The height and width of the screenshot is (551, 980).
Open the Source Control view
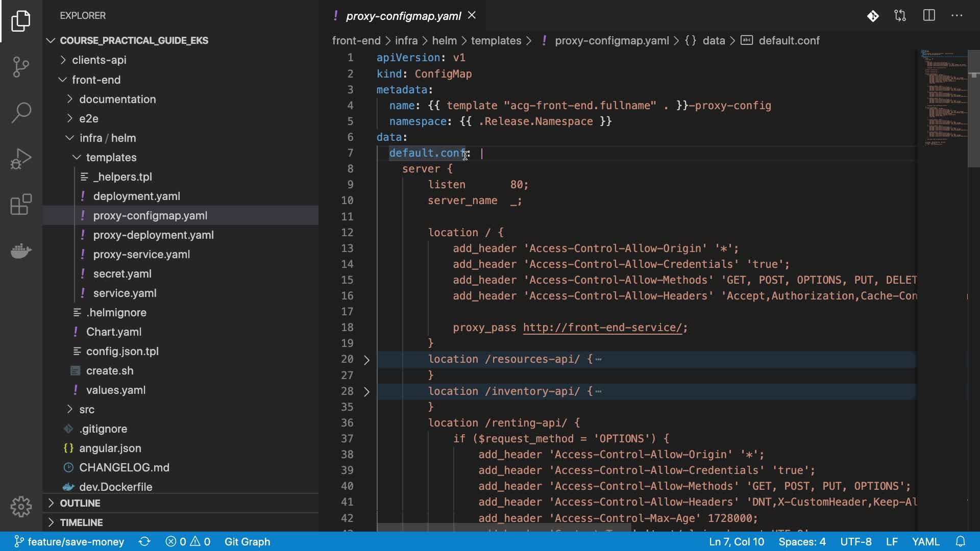pyautogui.click(x=21, y=67)
